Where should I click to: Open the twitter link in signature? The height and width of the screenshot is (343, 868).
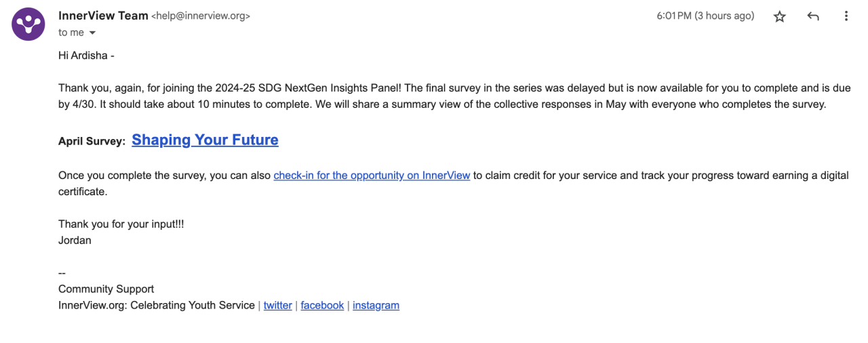277,306
